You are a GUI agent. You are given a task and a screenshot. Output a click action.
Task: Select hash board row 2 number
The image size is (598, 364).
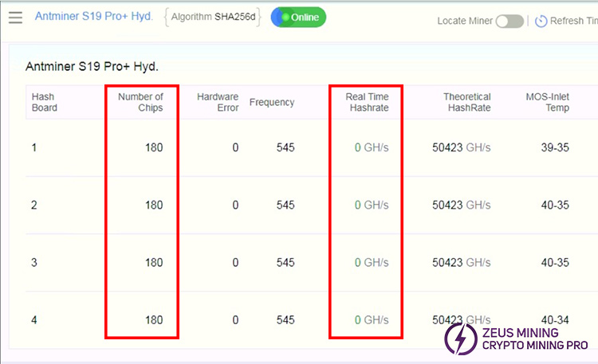[x=34, y=205]
